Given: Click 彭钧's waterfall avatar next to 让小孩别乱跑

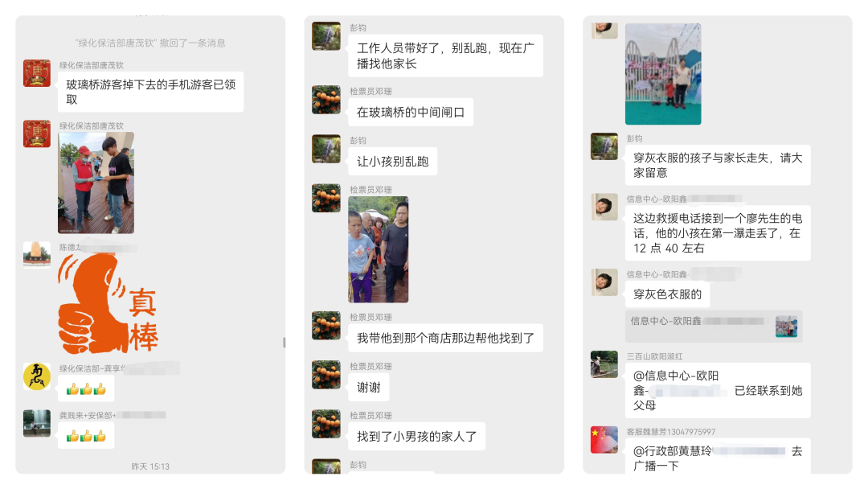Looking at the screenshot, I should click(326, 149).
